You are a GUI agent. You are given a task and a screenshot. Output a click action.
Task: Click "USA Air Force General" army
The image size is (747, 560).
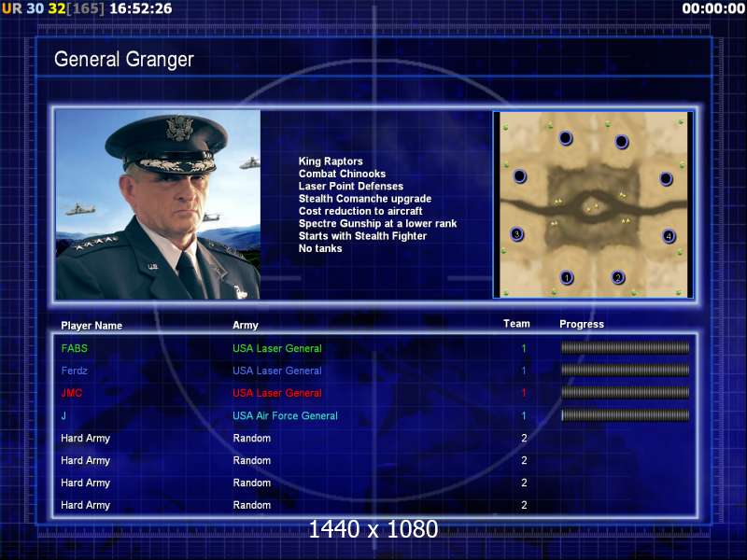[285, 415]
